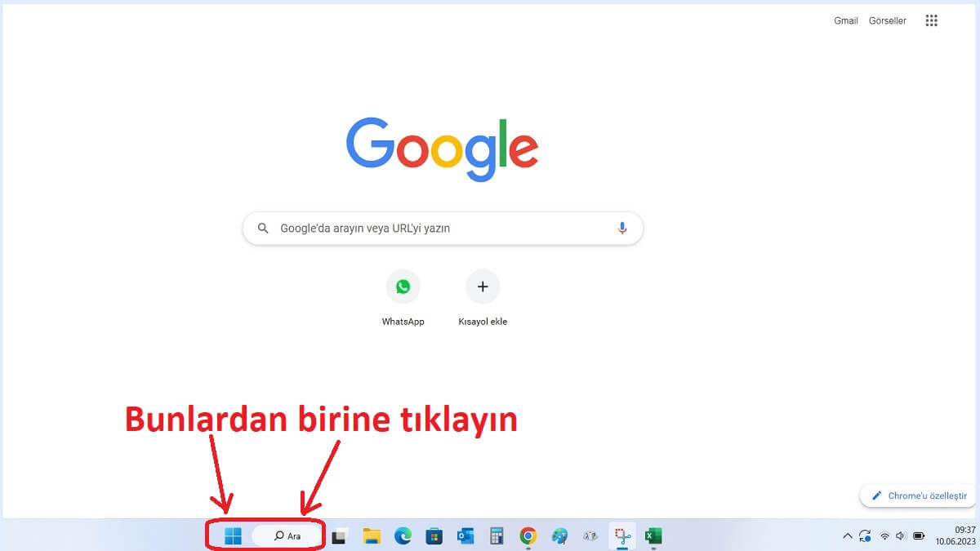Show hidden system tray icons
This screenshot has height=551, width=980.
(x=848, y=536)
